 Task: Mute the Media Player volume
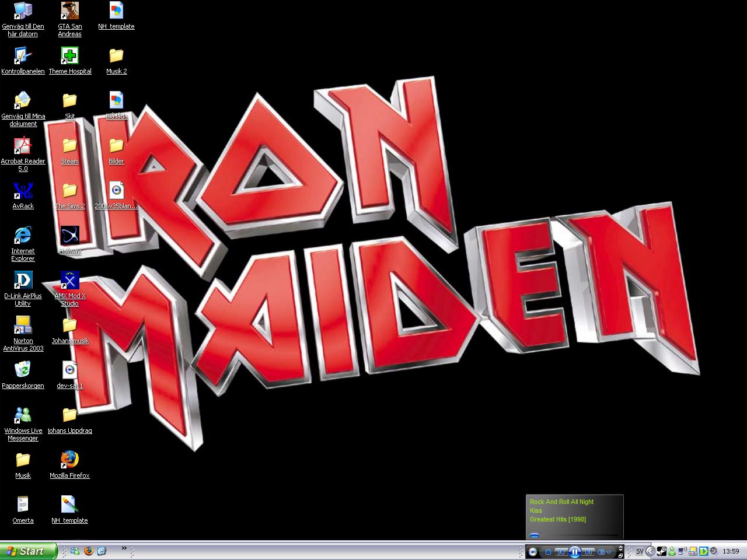[601, 552]
